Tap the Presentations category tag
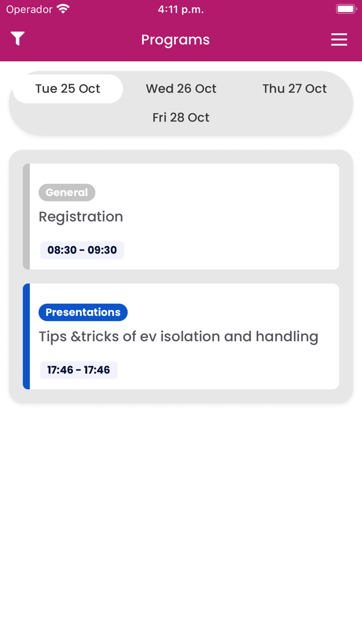Image resolution: width=362 pixels, height=644 pixels. pyautogui.click(x=83, y=312)
